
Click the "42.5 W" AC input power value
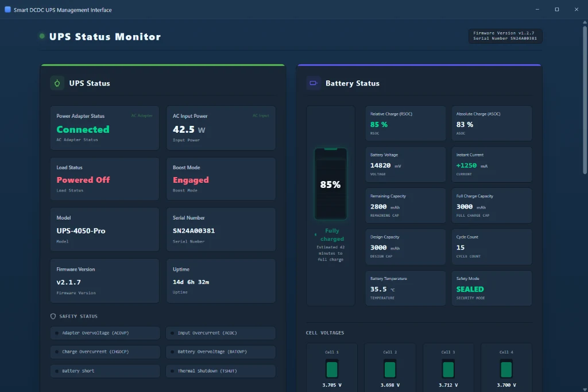tap(189, 129)
